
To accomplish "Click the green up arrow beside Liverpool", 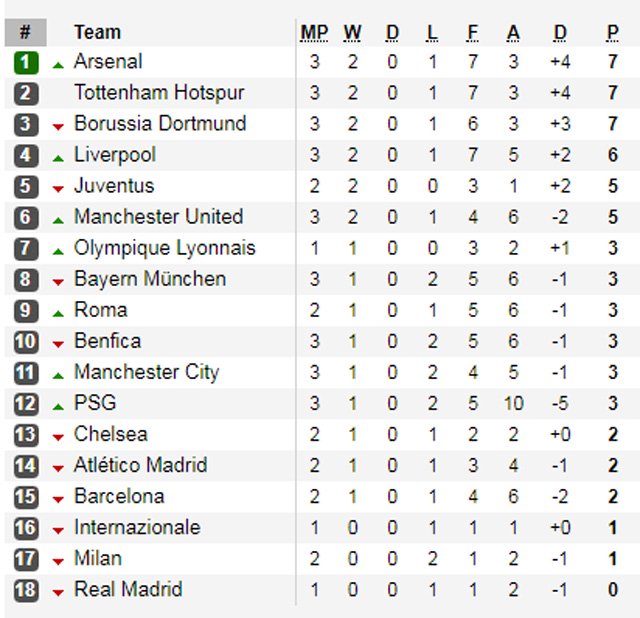I will tap(58, 158).
